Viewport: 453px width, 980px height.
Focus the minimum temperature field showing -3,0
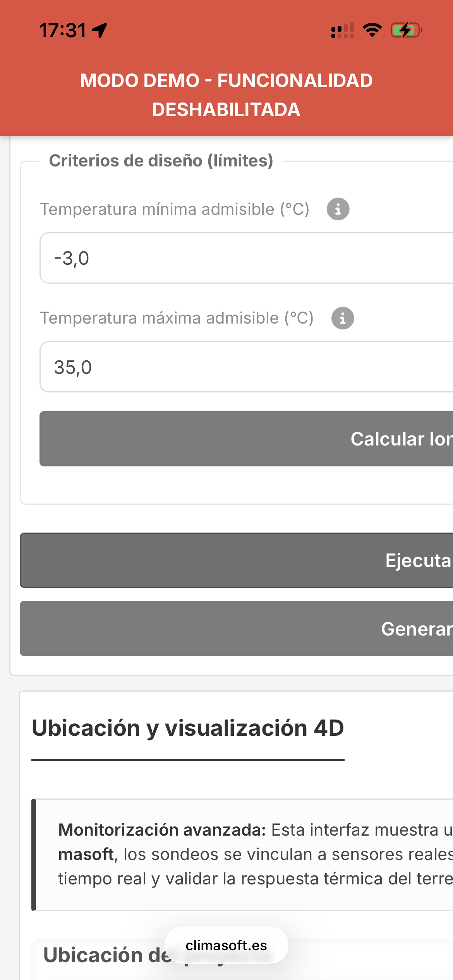coord(246,258)
